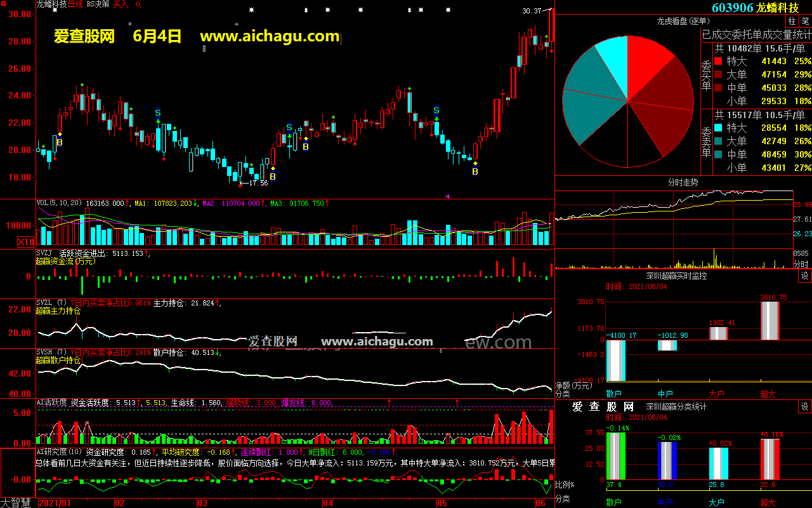
Task: Click the 已成交委托单成交量统计 header
Action: [756, 34]
